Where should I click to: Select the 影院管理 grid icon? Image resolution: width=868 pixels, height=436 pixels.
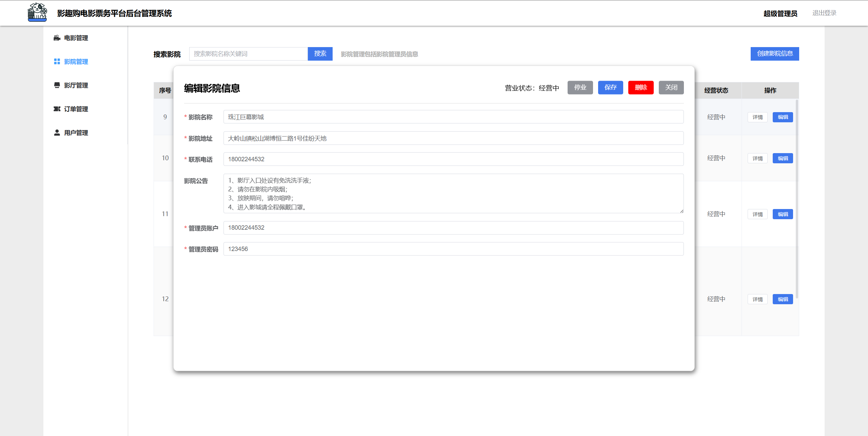tap(57, 62)
